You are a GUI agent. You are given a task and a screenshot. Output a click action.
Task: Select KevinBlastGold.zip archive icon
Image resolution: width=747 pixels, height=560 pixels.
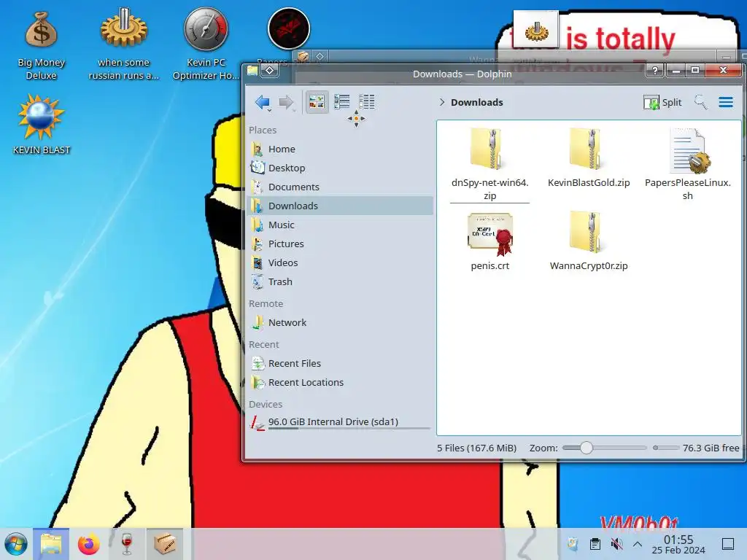pyautogui.click(x=586, y=149)
